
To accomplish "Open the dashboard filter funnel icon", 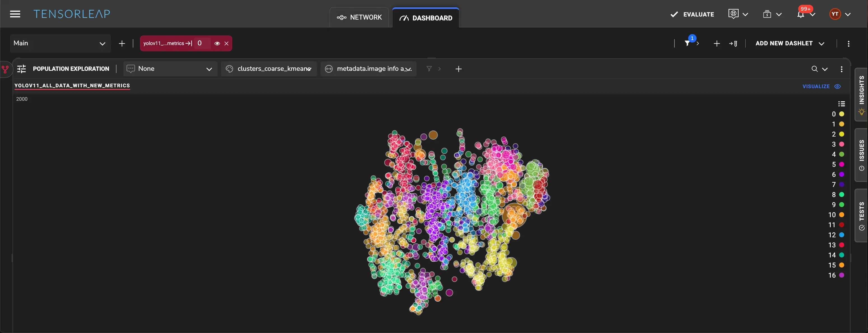I will click(687, 43).
